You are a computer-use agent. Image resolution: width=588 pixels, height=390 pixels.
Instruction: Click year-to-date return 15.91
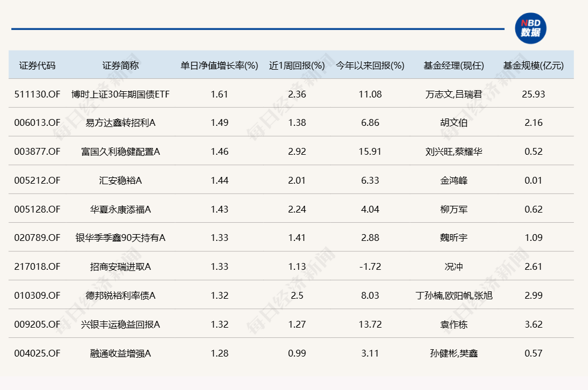pyautogui.click(x=370, y=151)
